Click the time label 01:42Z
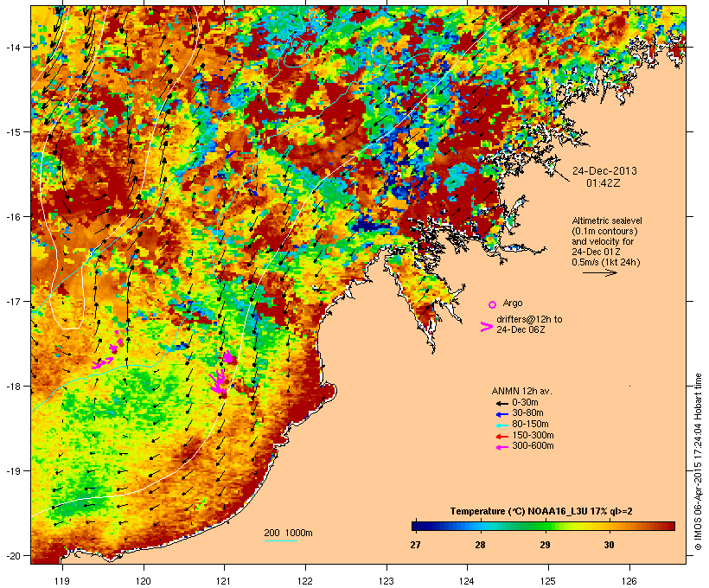 click(x=604, y=183)
